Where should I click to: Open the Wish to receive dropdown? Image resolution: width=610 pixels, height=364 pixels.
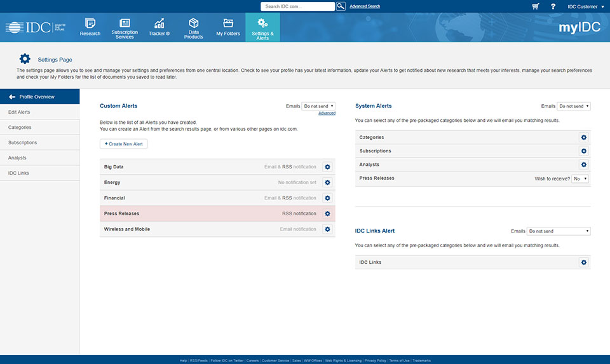click(x=579, y=179)
